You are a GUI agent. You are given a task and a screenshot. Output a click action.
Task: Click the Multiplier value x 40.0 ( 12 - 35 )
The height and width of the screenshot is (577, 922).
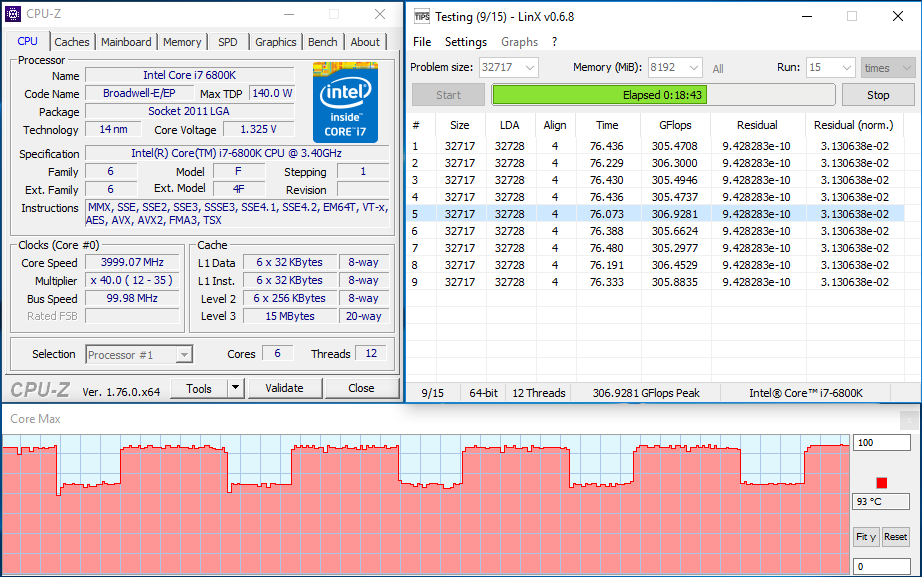[132, 281]
